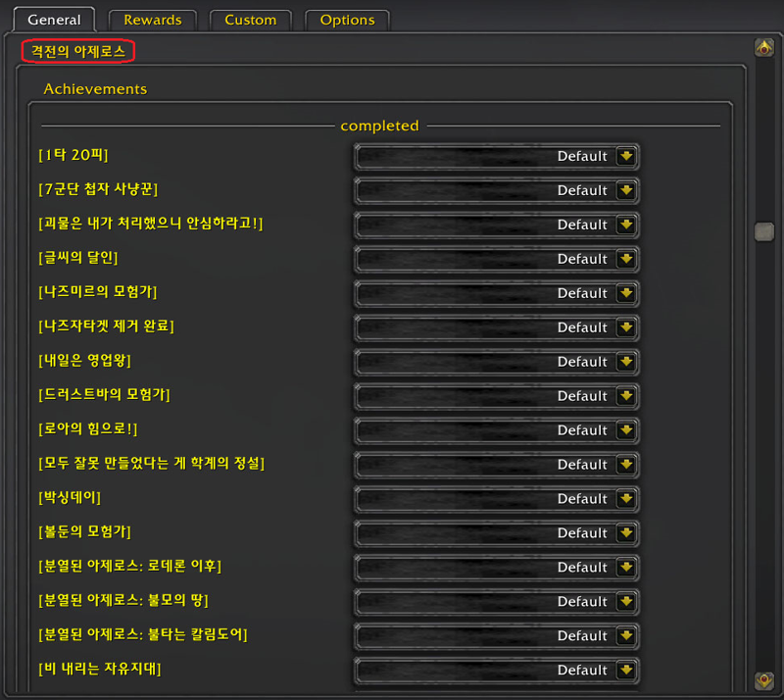Click arrow icon beside [모두 잘못 만들었다는 게 학계의 정설]
The image size is (784, 700).
(x=626, y=465)
